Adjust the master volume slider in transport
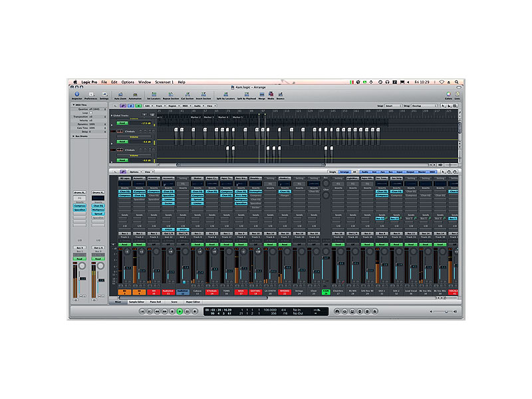Screen dimensions: 532x399 [x=443, y=311]
